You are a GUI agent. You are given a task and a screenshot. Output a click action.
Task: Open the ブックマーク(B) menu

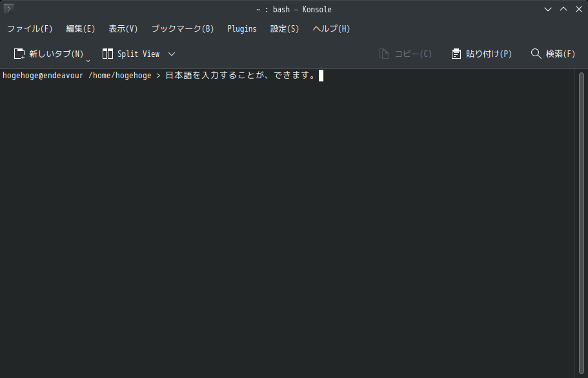coord(183,29)
